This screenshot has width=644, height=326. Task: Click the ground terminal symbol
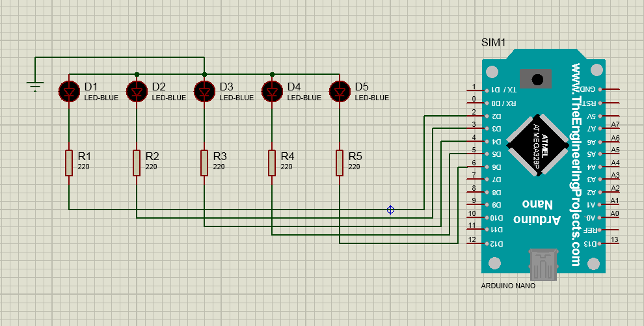point(35,87)
